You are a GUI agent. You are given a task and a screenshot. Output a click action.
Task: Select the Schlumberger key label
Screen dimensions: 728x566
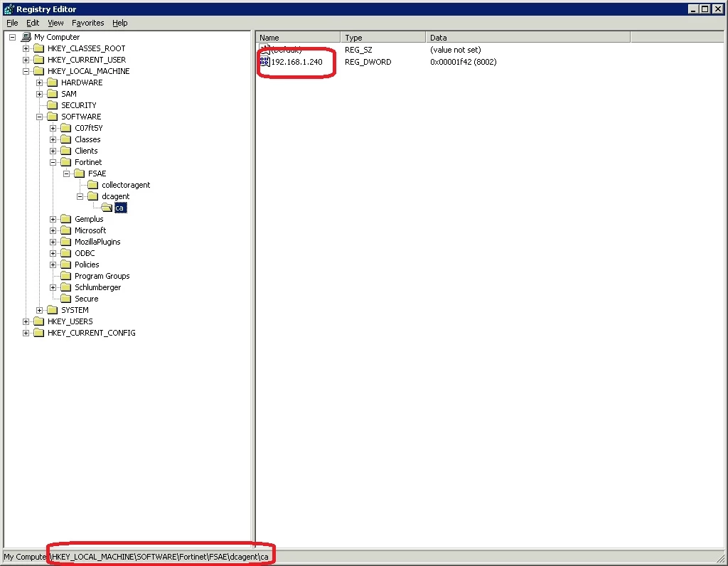(x=97, y=287)
